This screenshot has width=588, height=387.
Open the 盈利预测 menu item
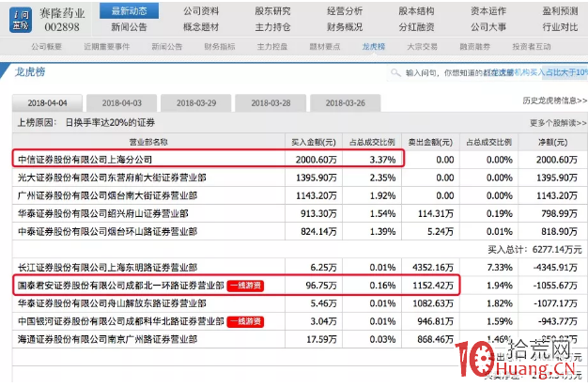560,11
